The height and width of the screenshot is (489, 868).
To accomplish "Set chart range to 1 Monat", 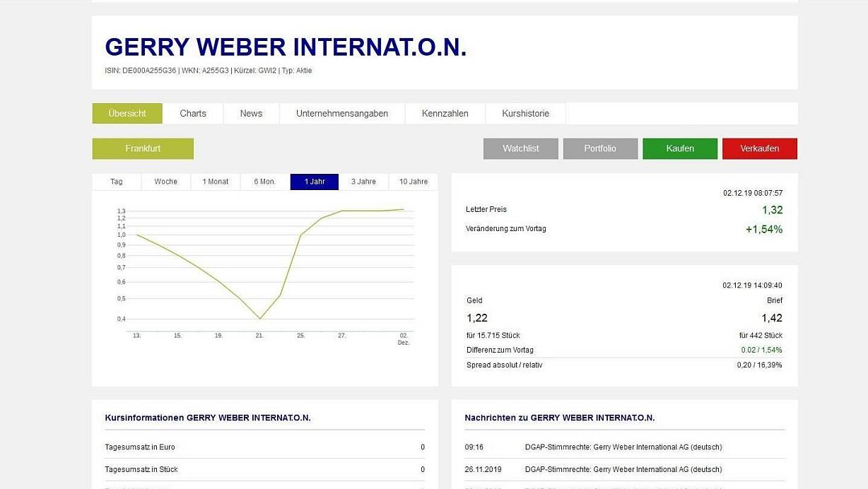I will (x=216, y=182).
